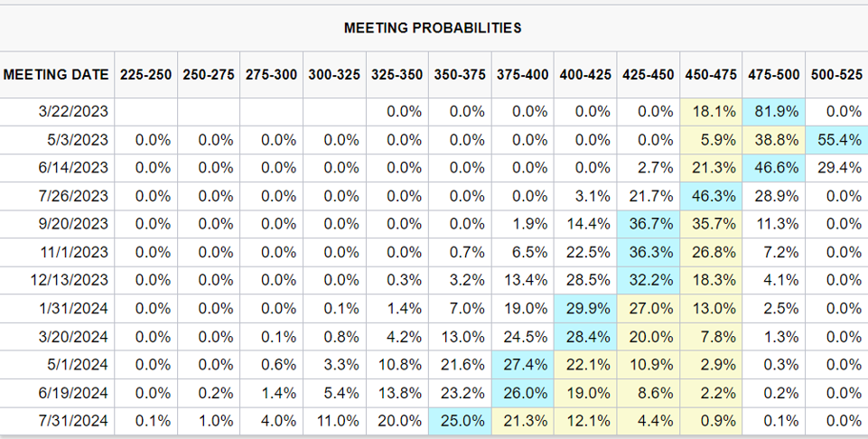Select the 7/31/2024 meeting date row label

tap(72, 421)
